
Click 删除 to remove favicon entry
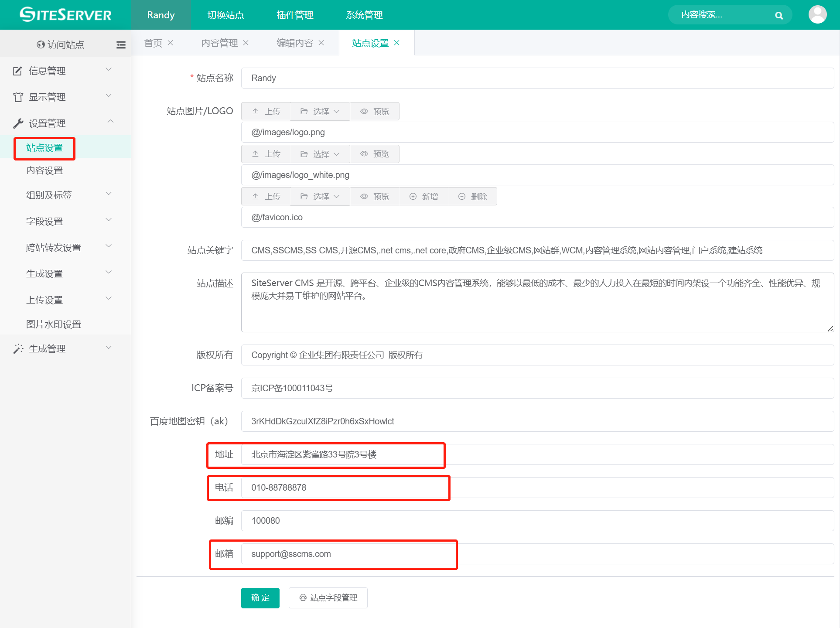pos(472,197)
